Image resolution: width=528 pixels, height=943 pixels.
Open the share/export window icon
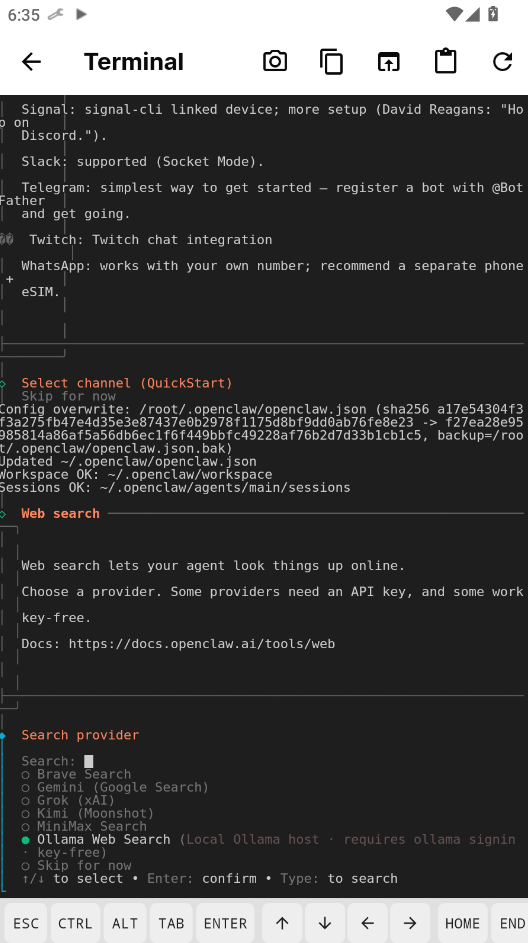pyautogui.click(x=388, y=61)
